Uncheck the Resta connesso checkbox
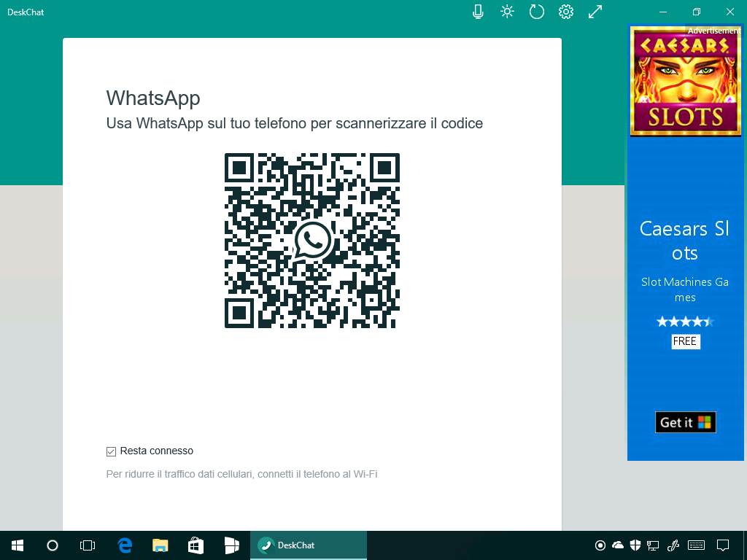The image size is (747, 560). coord(111,451)
